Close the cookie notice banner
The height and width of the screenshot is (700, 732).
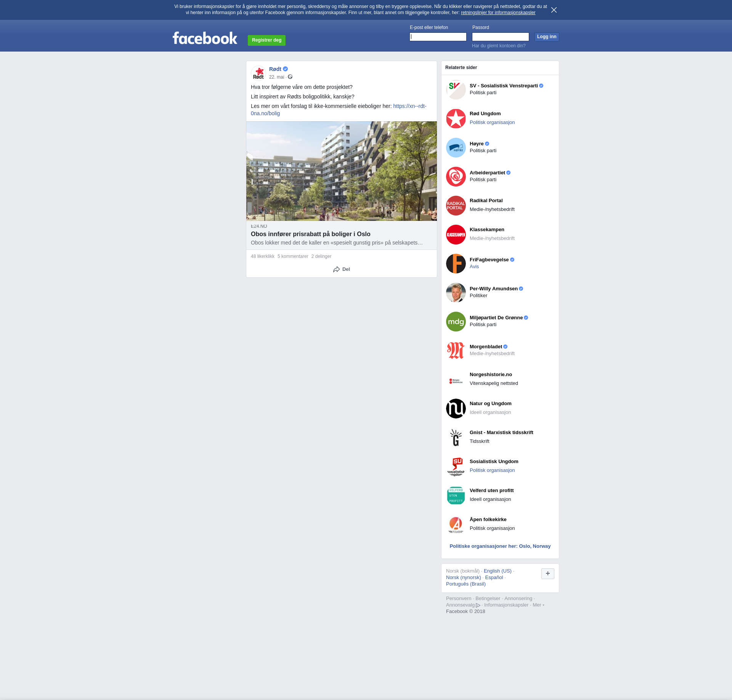554,10
